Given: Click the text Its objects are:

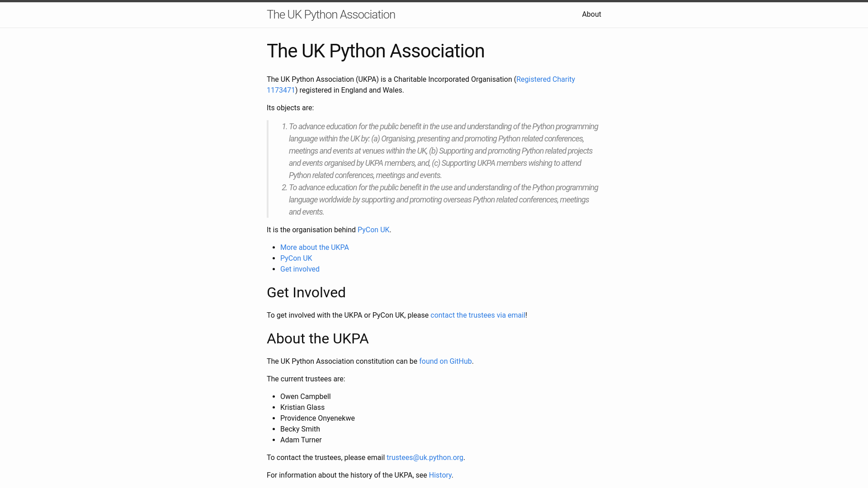Looking at the screenshot, I should 290,108.
